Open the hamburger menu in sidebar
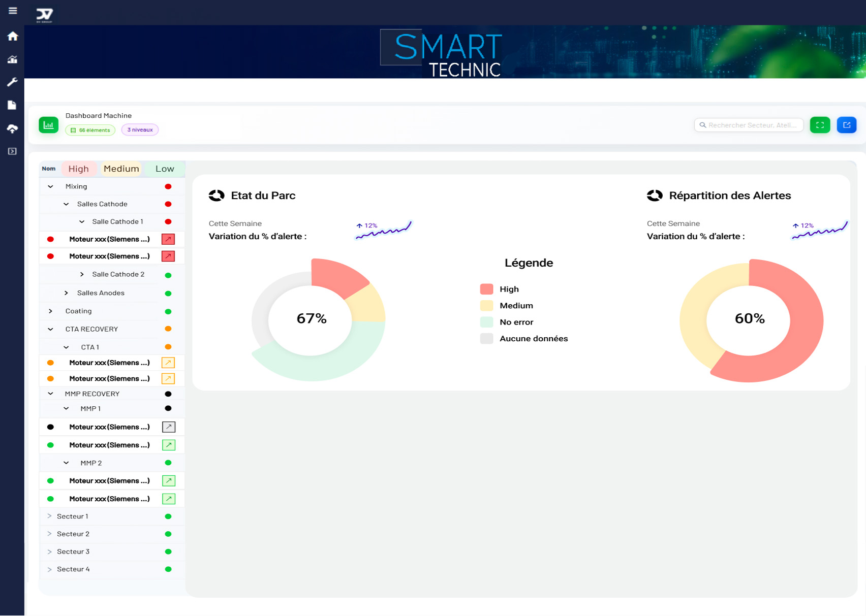Viewport: 866px width, 616px height. coord(13,11)
